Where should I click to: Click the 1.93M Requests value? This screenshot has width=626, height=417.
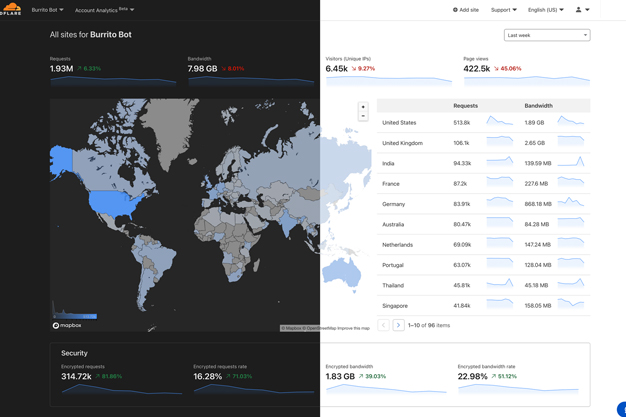[61, 69]
